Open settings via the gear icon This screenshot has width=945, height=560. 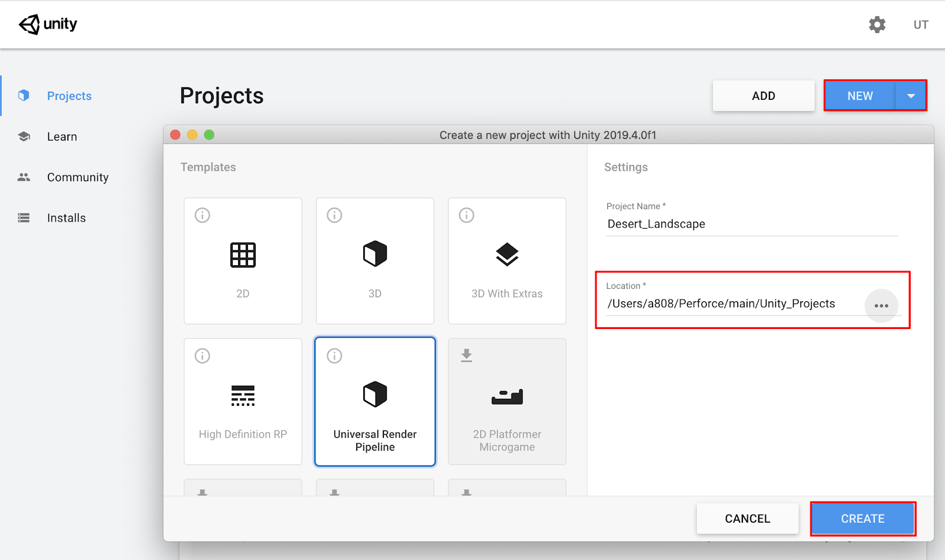(877, 25)
